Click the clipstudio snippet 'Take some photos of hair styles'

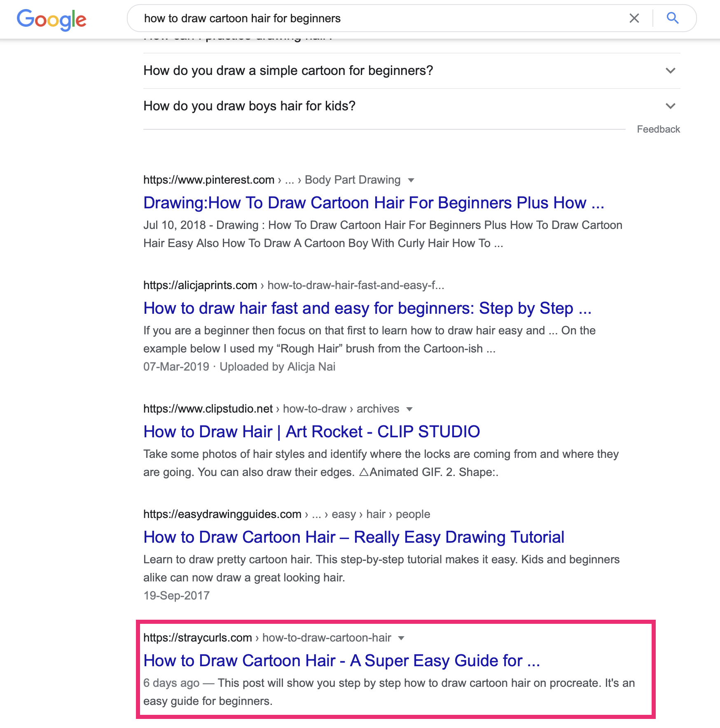click(381, 463)
